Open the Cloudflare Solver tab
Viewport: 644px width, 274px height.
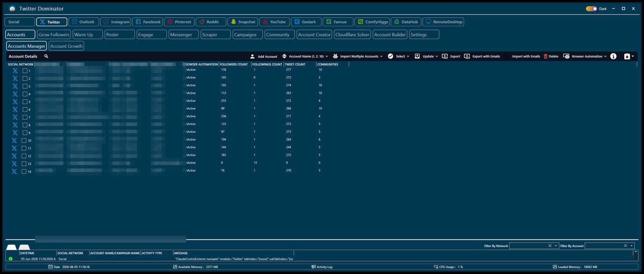point(352,35)
